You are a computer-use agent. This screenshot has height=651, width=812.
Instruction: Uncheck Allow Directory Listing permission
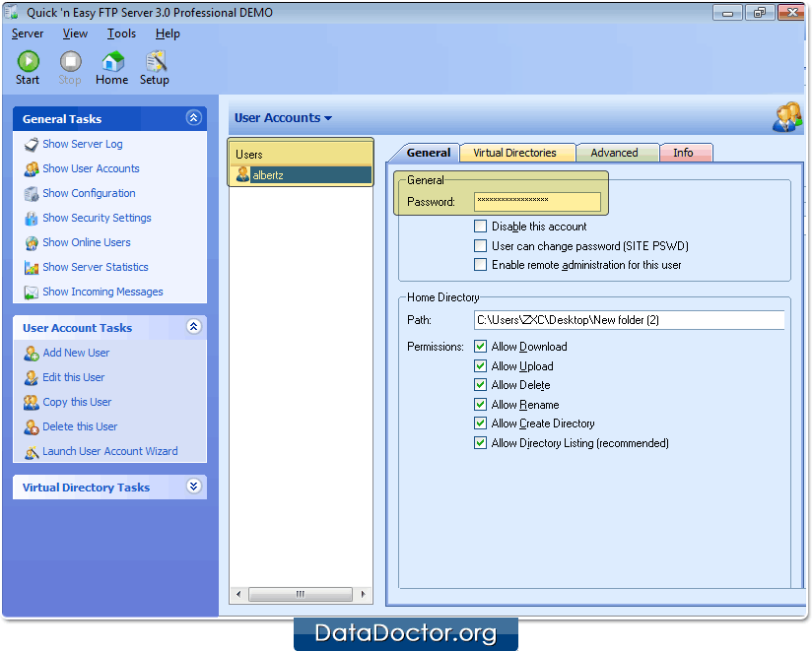point(480,443)
